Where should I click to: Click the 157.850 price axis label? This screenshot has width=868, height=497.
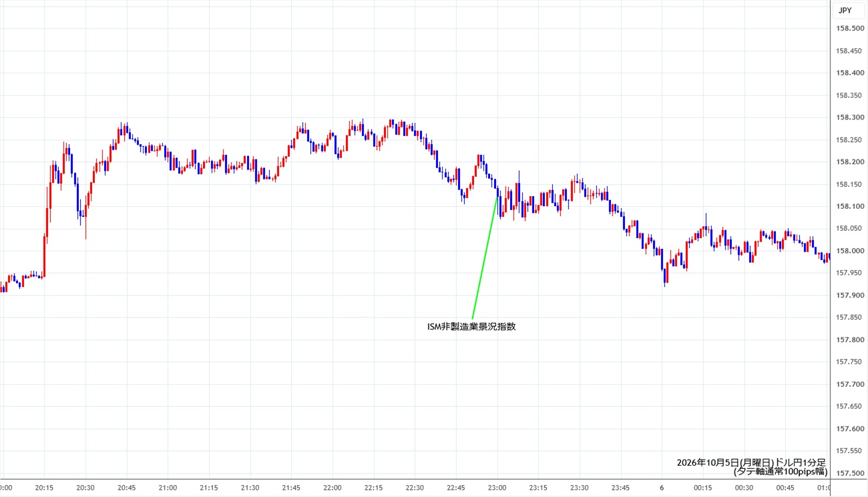[851, 318]
